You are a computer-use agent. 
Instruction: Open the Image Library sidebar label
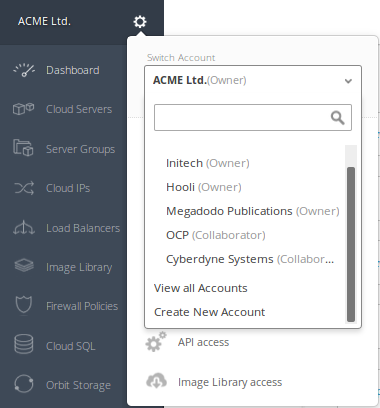[79, 268]
